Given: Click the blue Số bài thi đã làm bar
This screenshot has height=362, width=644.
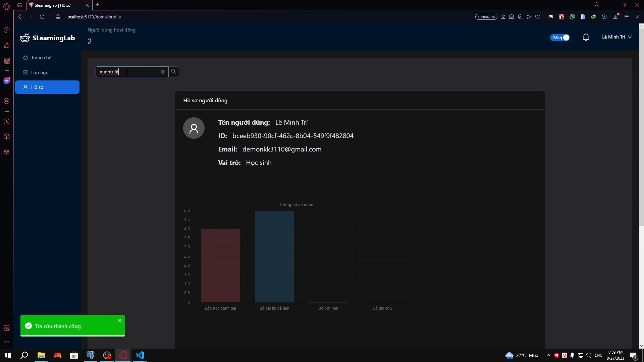Looking at the screenshot, I should click(274, 257).
